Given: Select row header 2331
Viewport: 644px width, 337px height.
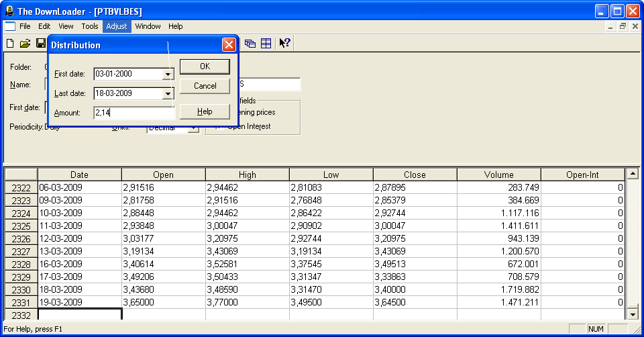Looking at the screenshot, I should (x=21, y=303).
